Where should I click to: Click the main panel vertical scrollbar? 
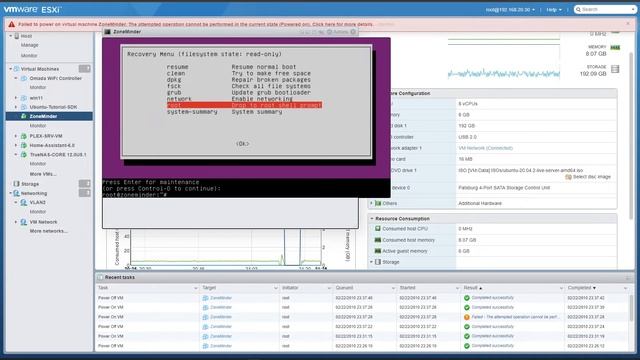(631, 135)
